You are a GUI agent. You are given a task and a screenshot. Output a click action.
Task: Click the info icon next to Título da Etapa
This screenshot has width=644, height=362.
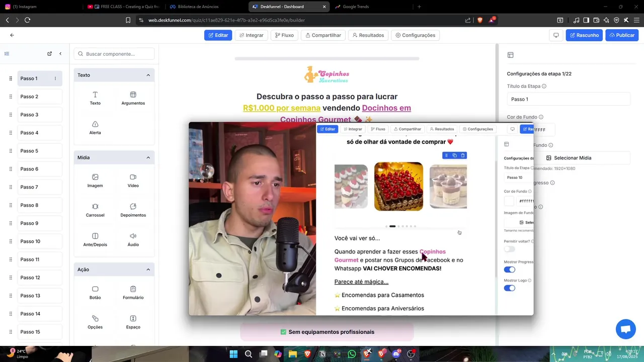coord(544,86)
